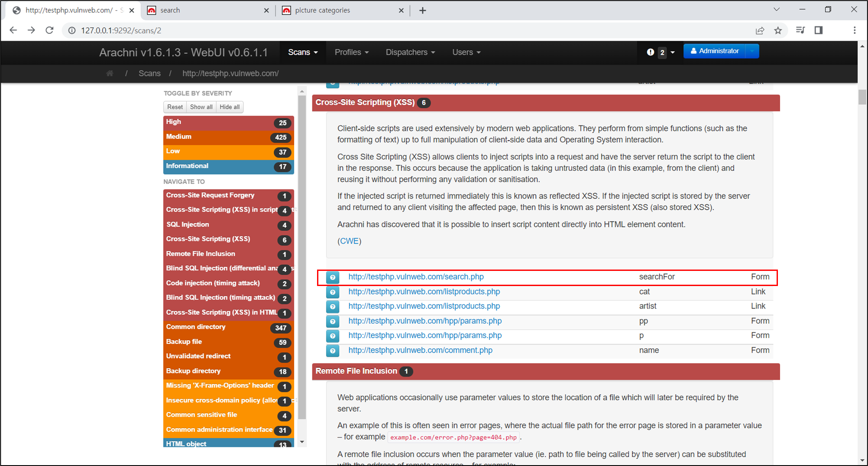Toggle High severity issues
The width and height of the screenshot is (868, 466).
pyautogui.click(x=229, y=122)
